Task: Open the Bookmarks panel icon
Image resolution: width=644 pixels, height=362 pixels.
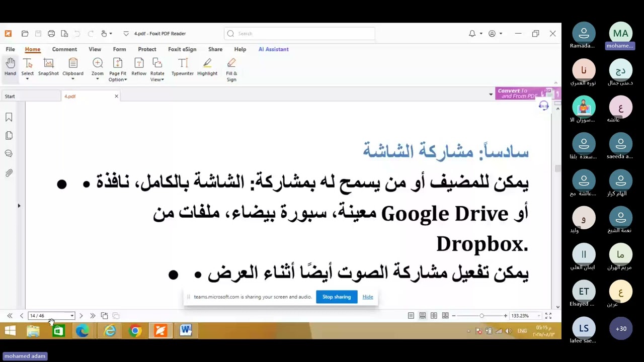Action: click(x=9, y=117)
